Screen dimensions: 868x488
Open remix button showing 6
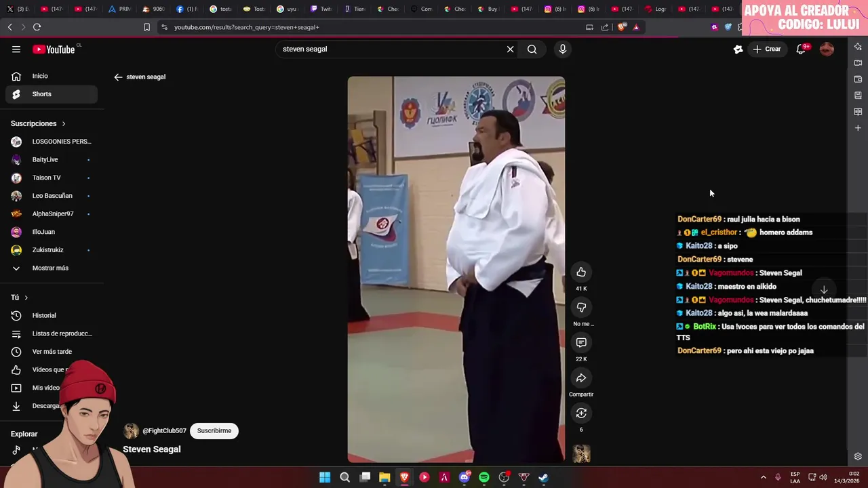[x=581, y=413]
